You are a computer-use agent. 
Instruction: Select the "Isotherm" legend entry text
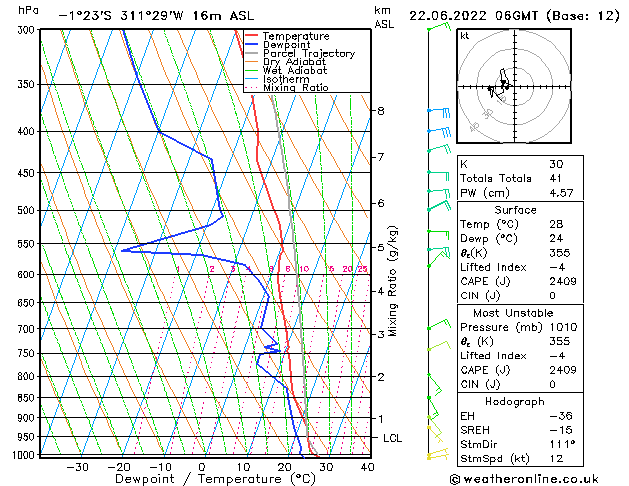tap(286, 79)
